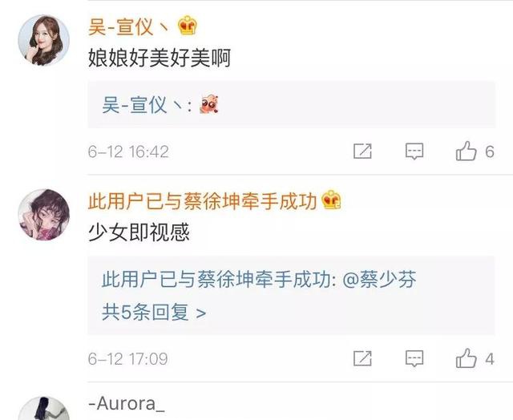
Task: Tap crown badge beside 吴-宣仪、 username
Action: (188, 26)
